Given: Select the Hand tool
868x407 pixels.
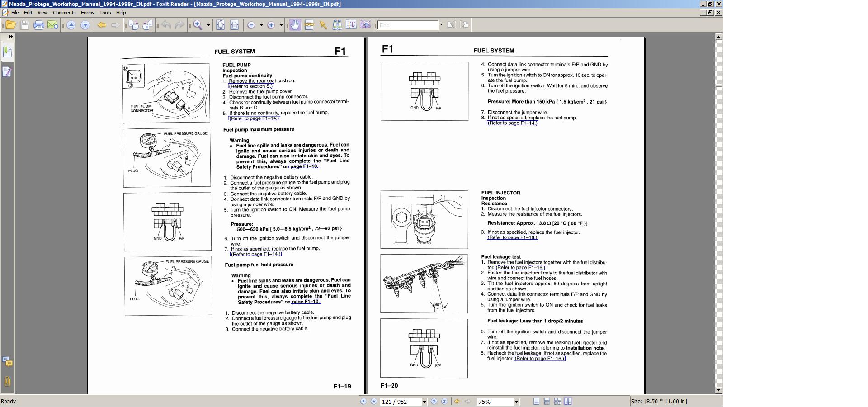Looking at the screenshot, I should tap(295, 25).
